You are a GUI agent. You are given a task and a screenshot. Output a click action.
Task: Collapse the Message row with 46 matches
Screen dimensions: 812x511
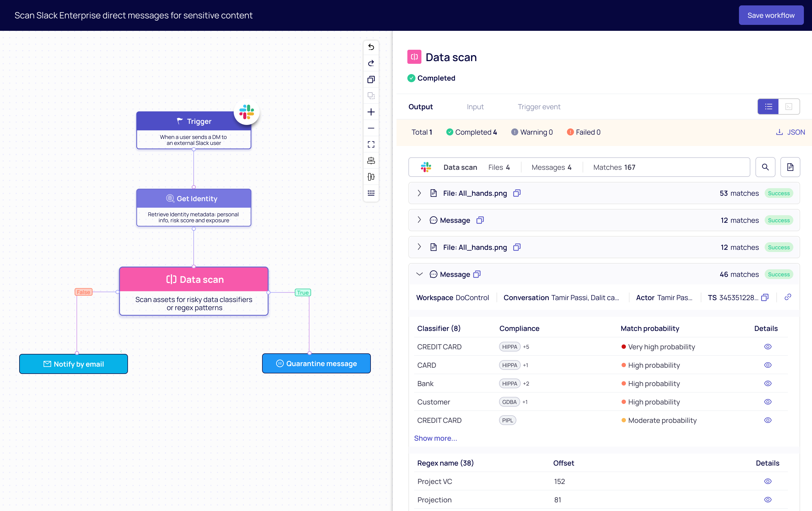[x=419, y=274]
